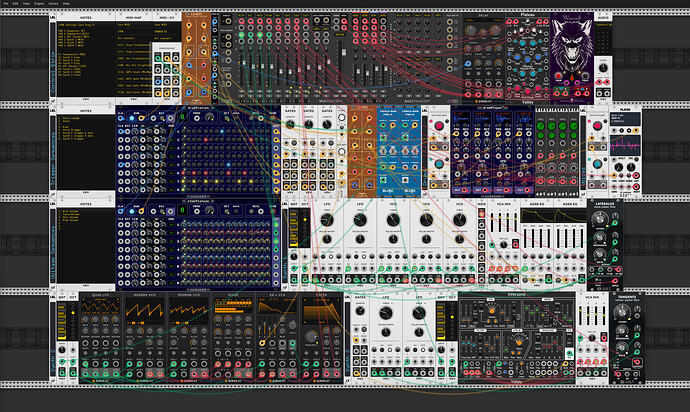This screenshot has height=412, width=690.
Task: Click the large left knob on the Delay module
Action: (471, 30)
